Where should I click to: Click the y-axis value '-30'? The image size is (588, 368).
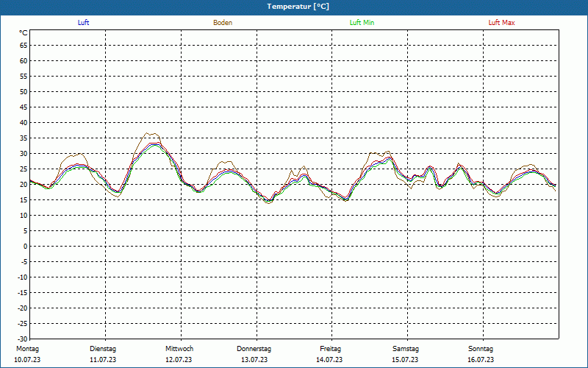(x=23, y=339)
